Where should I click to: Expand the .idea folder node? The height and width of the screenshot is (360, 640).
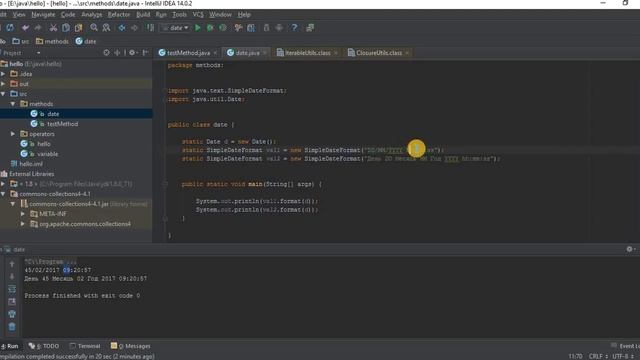3,74
